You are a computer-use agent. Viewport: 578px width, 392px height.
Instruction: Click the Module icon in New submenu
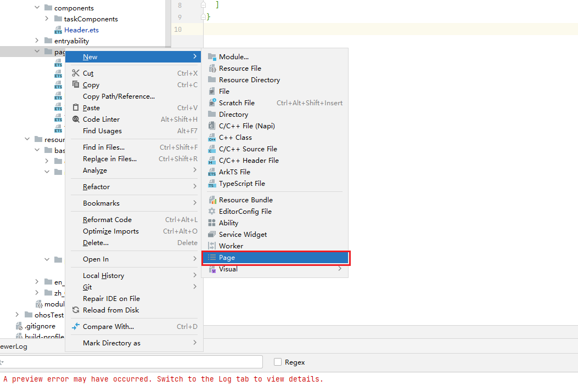[212, 57]
